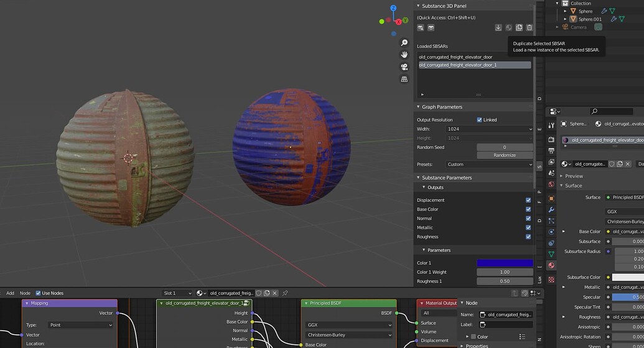The width and height of the screenshot is (644, 348).
Task: Expand Sphere in the outliner
Action: click(565, 11)
